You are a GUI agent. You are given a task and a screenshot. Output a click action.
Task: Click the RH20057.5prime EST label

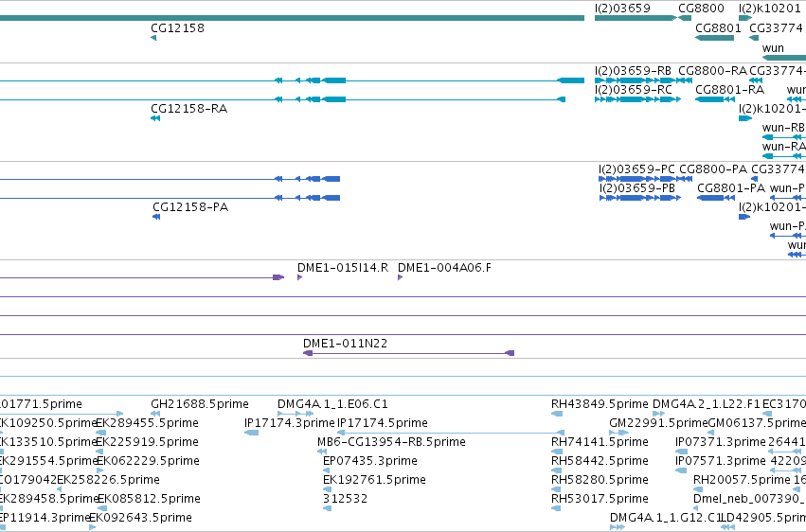[x=742, y=480]
